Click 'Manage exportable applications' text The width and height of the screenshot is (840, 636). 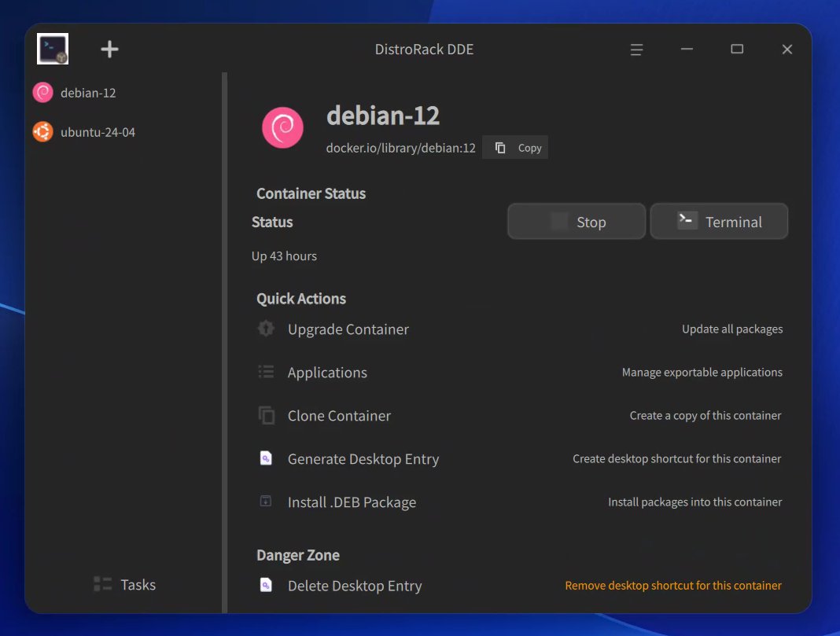[x=702, y=373]
